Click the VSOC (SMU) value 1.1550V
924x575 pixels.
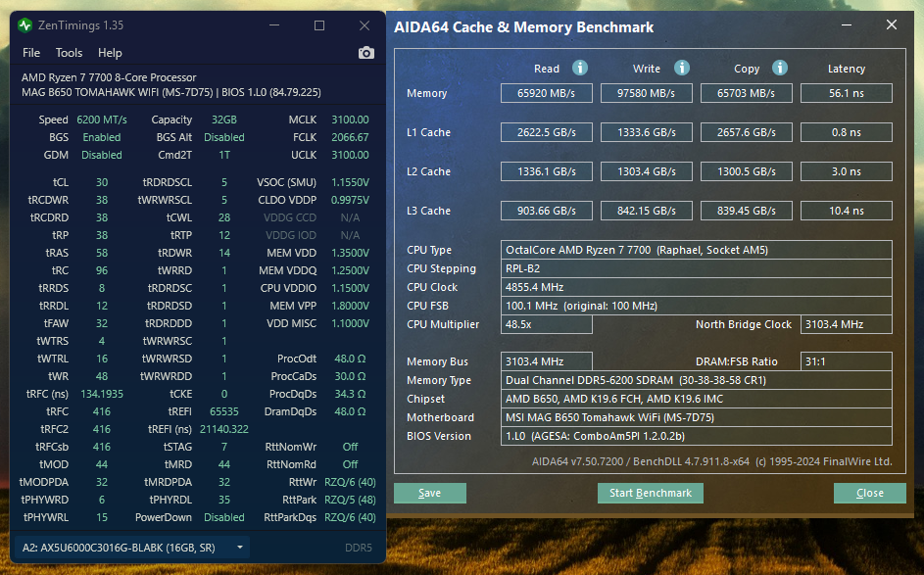tap(350, 182)
